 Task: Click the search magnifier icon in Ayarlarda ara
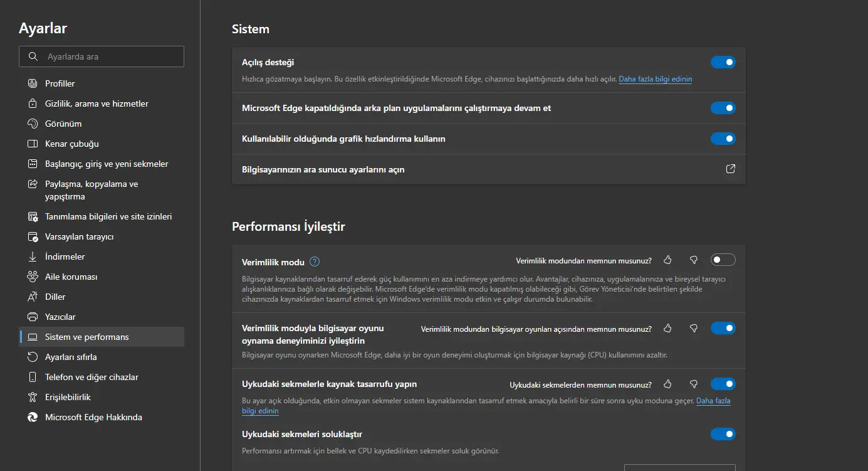pos(33,56)
